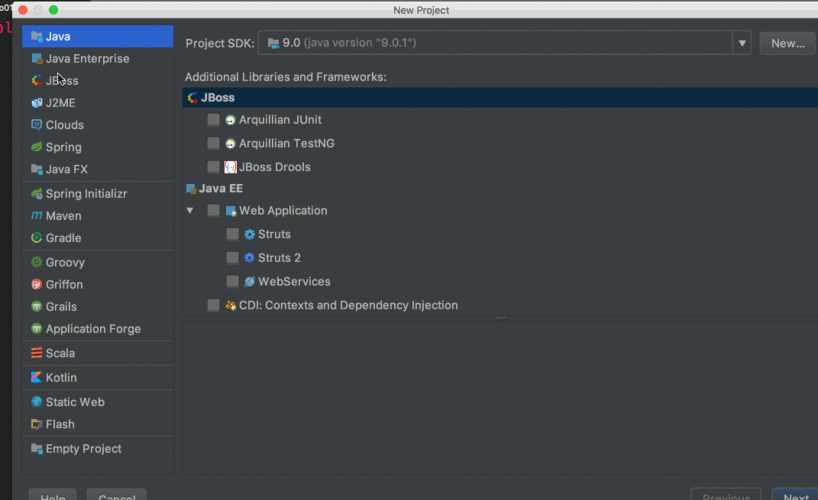This screenshot has height=500, width=818.
Task: Click the Spring Initializr icon
Action: [x=37, y=194]
